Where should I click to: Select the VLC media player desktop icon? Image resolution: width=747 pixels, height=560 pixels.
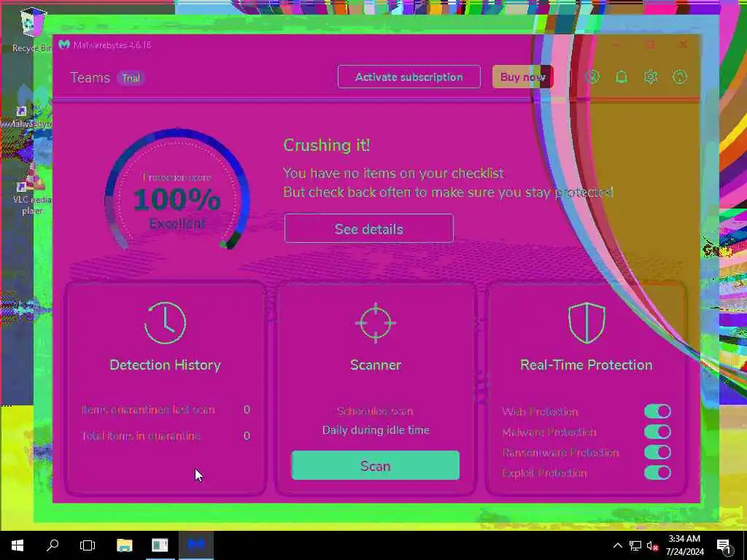31,190
